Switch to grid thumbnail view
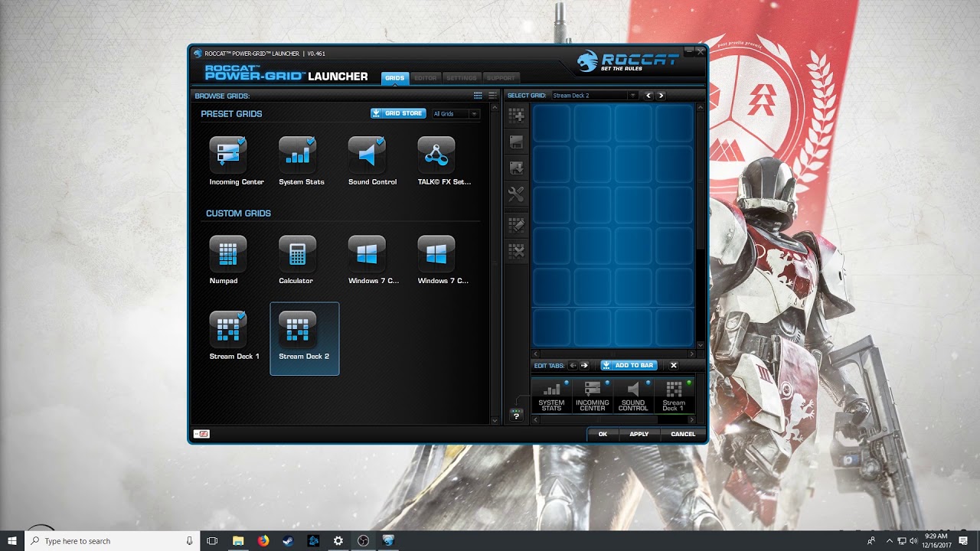This screenshot has width=980, height=551. click(x=478, y=96)
